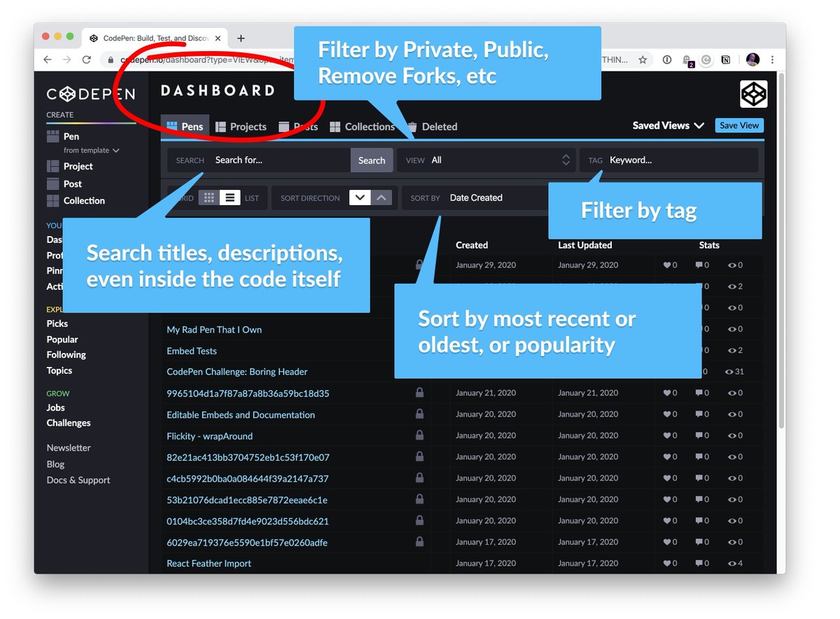This screenshot has width=840, height=619.
Task: Expand the 'from template' dropdown under Pen
Action: [x=91, y=151]
